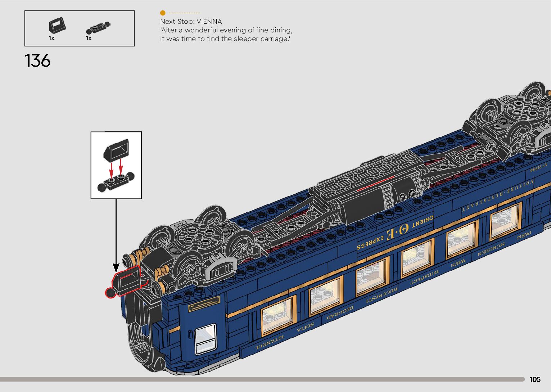This screenshot has height=392, width=551.
Task: Click the black slope piece in parts list
Action: coord(57,26)
